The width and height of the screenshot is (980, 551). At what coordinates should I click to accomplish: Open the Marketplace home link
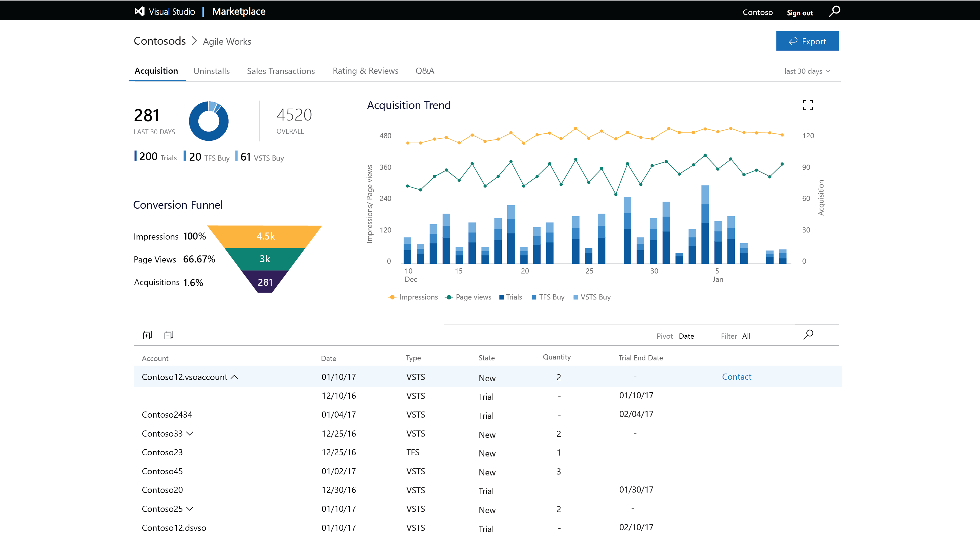[x=239, y=11]
